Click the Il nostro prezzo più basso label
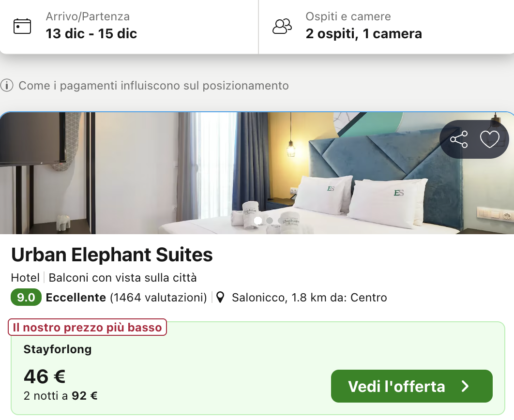 tap(88, 328)
